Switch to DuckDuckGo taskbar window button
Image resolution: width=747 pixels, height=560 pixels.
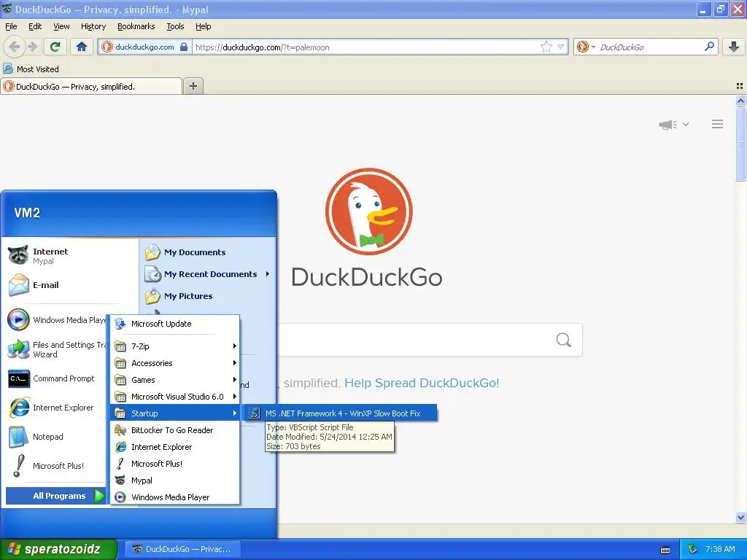point(183,549)
